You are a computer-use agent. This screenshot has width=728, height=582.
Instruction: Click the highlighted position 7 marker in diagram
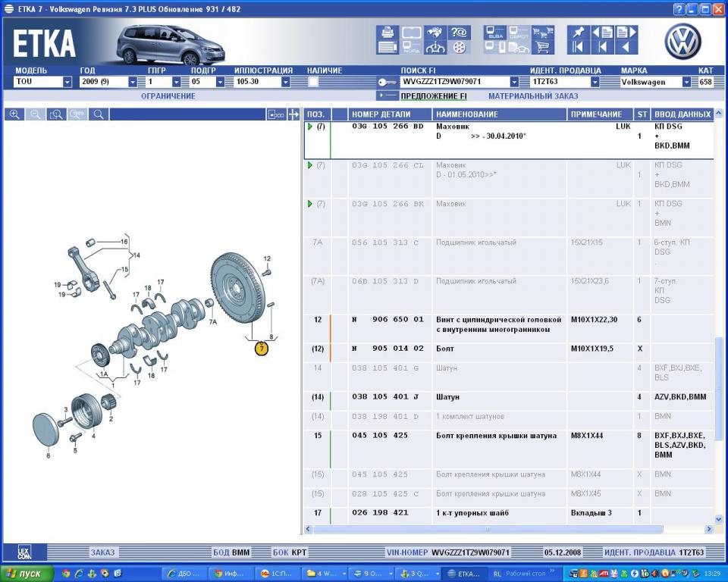pos(262,349)
